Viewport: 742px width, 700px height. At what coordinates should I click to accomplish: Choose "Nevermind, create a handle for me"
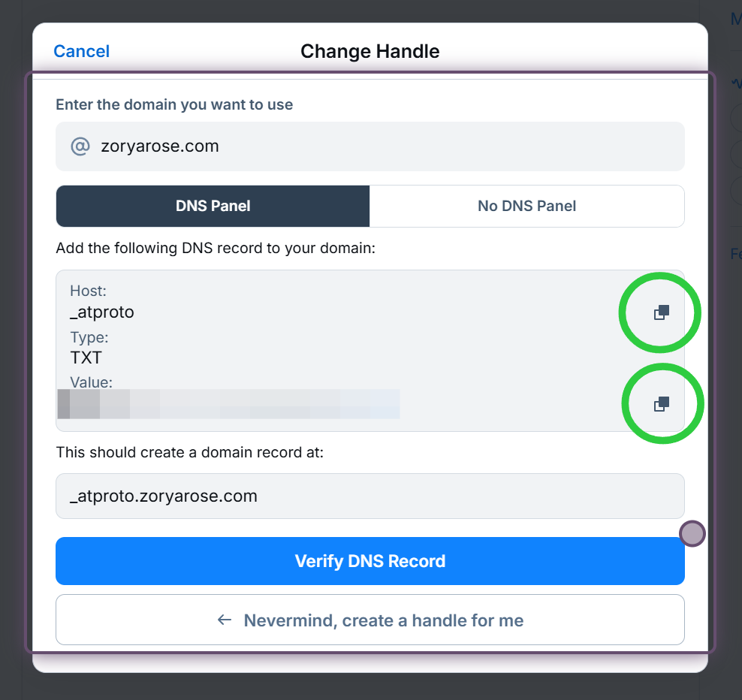(383, 620)
